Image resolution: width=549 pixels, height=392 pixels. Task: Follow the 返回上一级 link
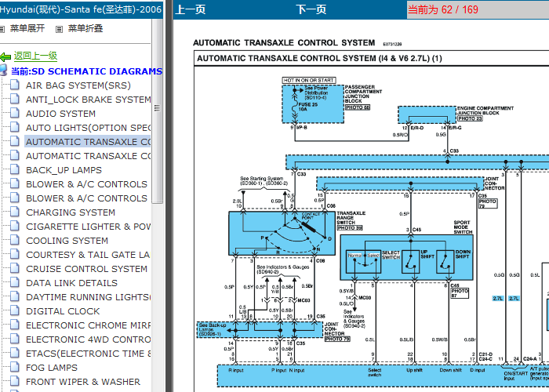pyautogui.click(x=35, y=56)
